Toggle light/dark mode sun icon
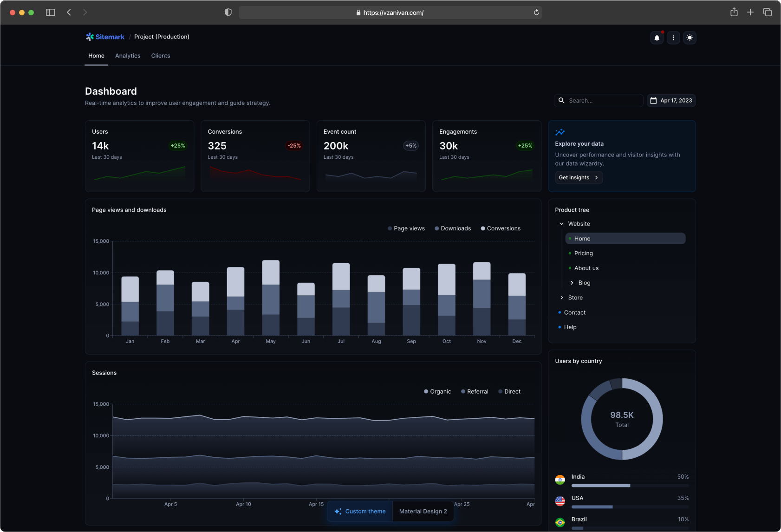Image resolution: width=781 pixels, height=532 pixels. [x=690, y=38]
